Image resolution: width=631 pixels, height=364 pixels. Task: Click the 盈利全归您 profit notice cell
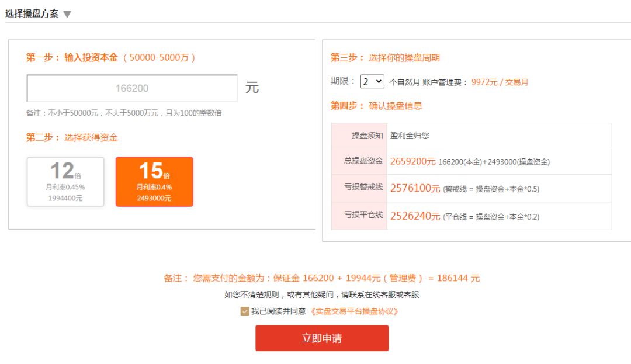(x=410, y=136)
